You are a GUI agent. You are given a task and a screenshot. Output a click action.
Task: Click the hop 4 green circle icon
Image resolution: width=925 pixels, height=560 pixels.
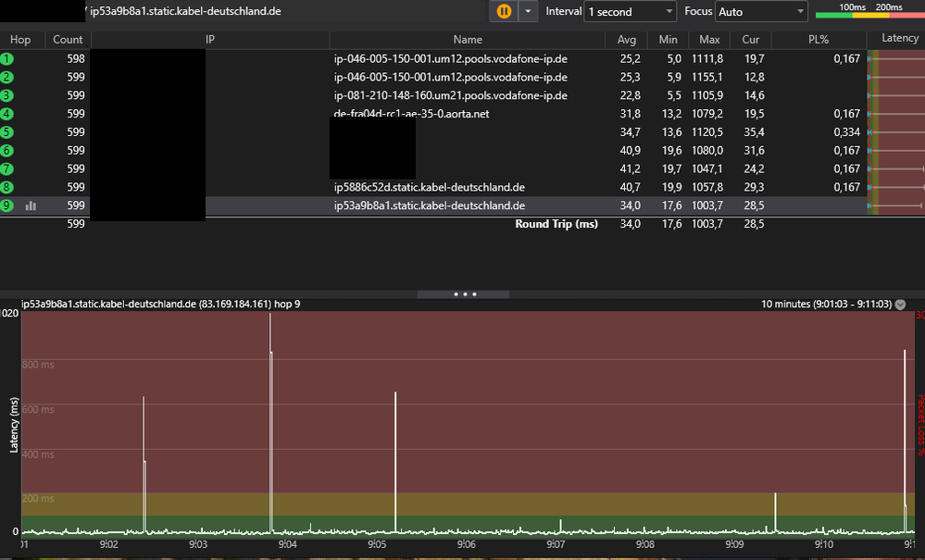(7, 114)
